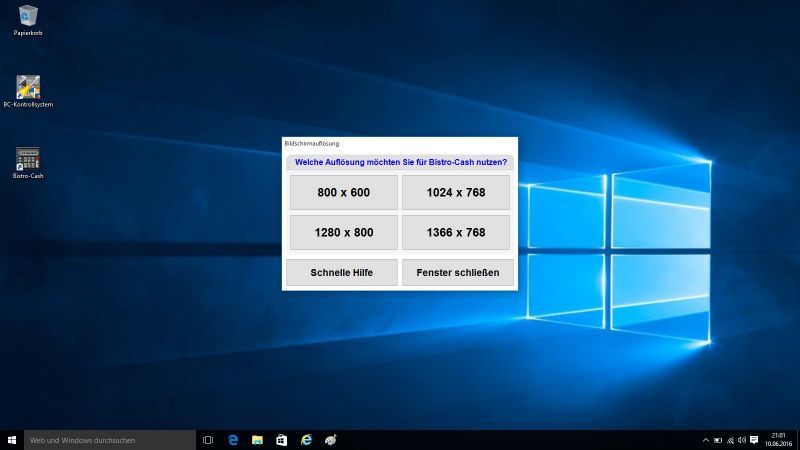
Task: Choose the 1024 x 768 resolution
Action: (456, 192)
